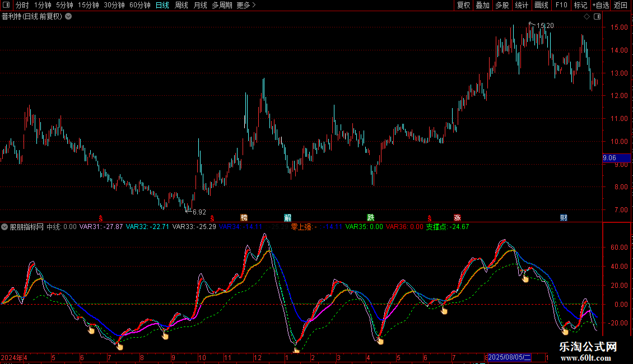
Task: Select the 5分钟 period tab
Action: click(64, 5)
